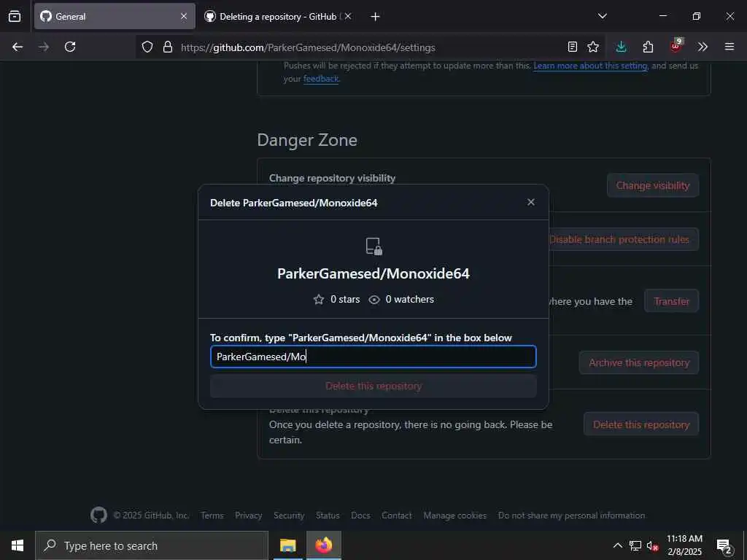Image resolution: width=747 pixels, height=560 pixels.
Task: Bookmark this page with the star
Action: pyautogui.click(x=592, y=47)
